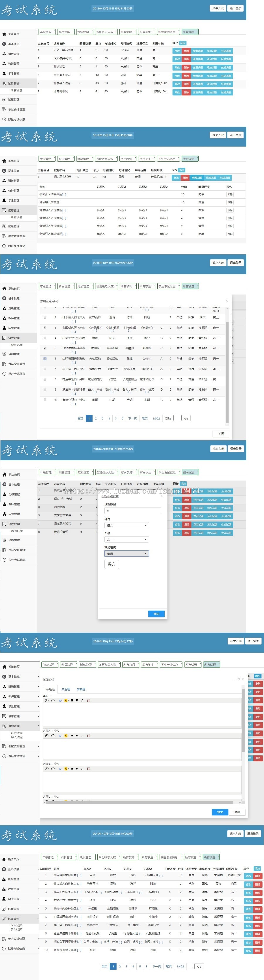Screen dimensions: 264x980
Task: Click 退出 in the 试题编辑 dialog
Action: click(237, 812)
